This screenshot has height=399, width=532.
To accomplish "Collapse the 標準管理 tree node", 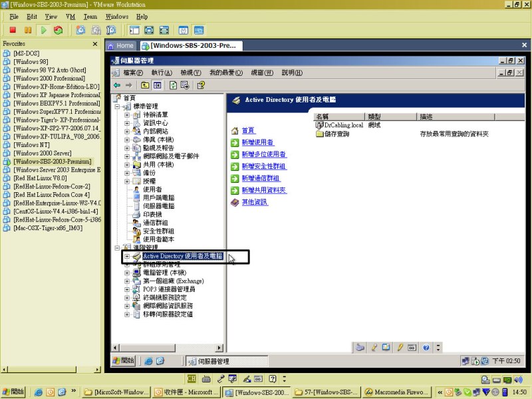I will click(x=118, y=106).
